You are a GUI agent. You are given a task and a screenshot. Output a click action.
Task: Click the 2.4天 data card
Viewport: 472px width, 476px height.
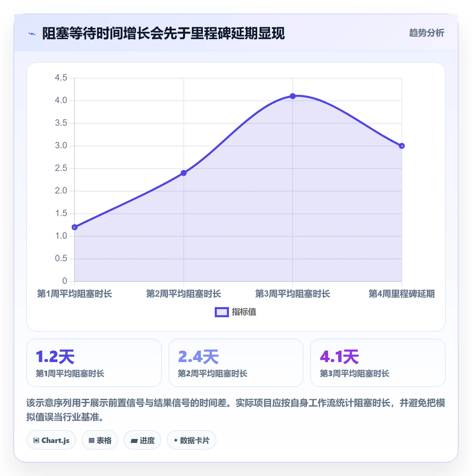pos(236,363)
